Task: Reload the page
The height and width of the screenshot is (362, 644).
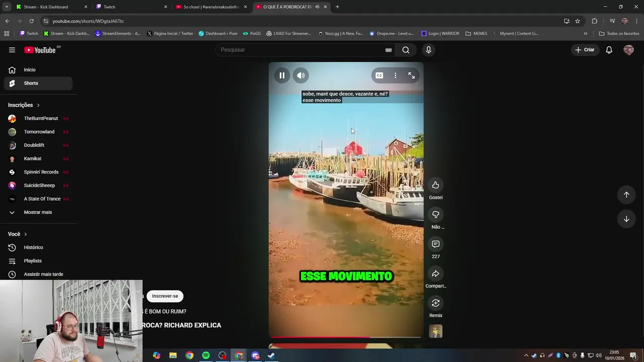Action: 31,21
